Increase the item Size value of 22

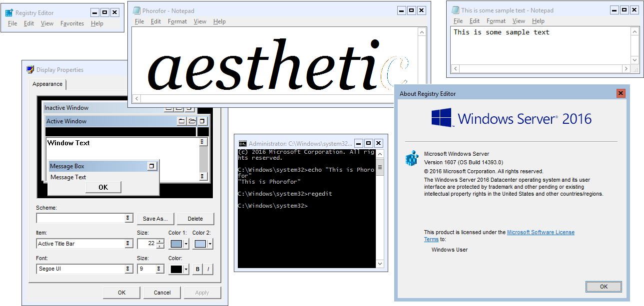click(160, 241)
